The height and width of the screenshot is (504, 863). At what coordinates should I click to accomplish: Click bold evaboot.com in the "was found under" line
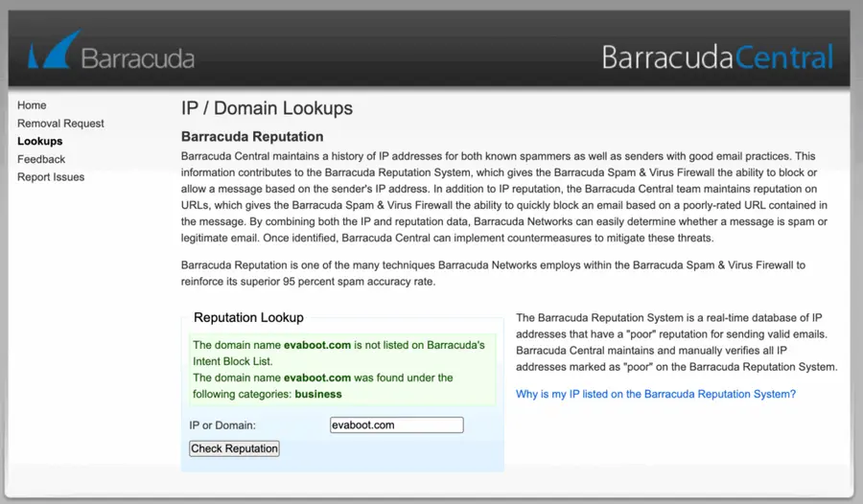[317, 378]
